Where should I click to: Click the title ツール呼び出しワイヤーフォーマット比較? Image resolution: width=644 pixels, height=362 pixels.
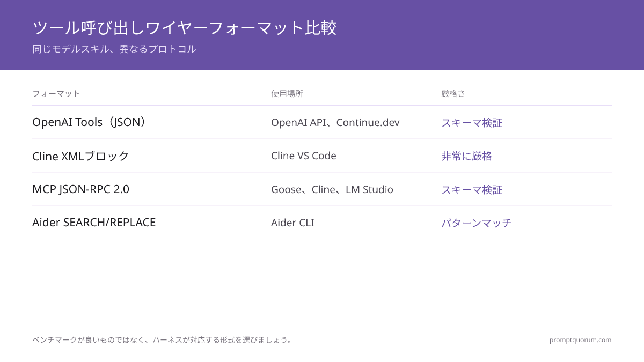(185, 28)
